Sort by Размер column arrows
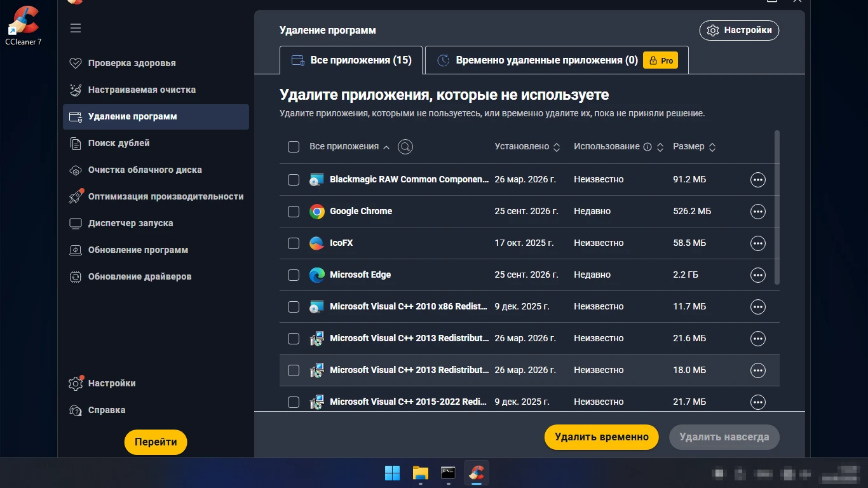 712,147
